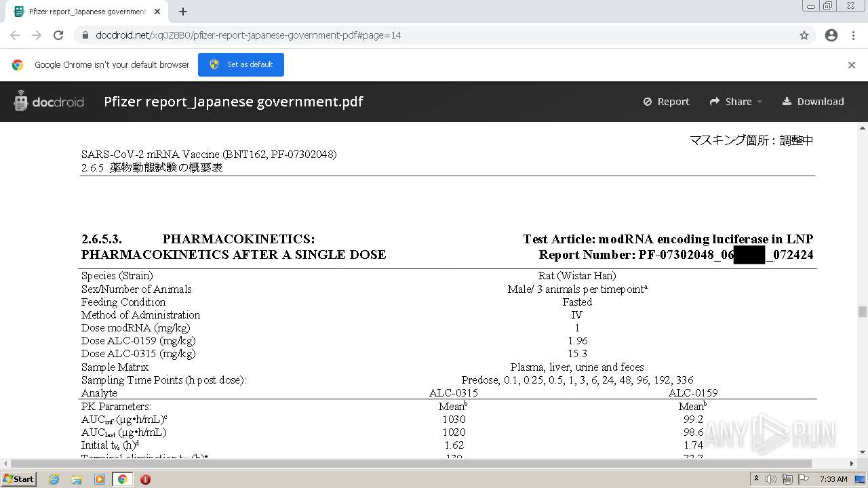Click the 'Rat (Wistar Han)' value

[x=577, y=276]
